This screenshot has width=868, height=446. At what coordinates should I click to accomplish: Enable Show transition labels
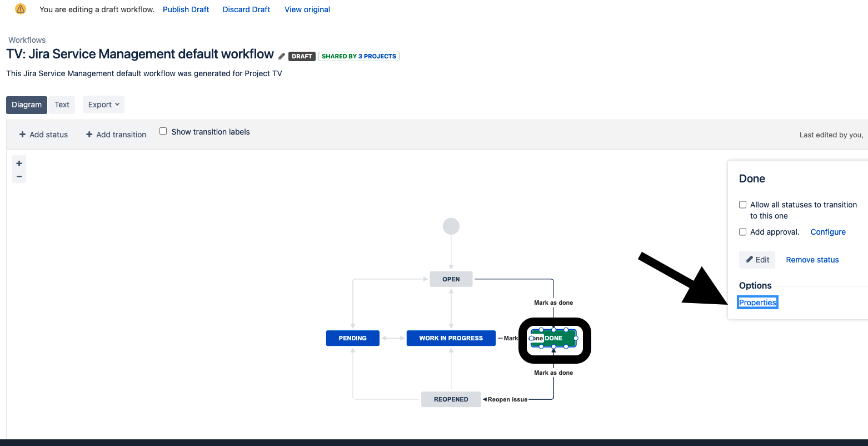coord(163,130)
